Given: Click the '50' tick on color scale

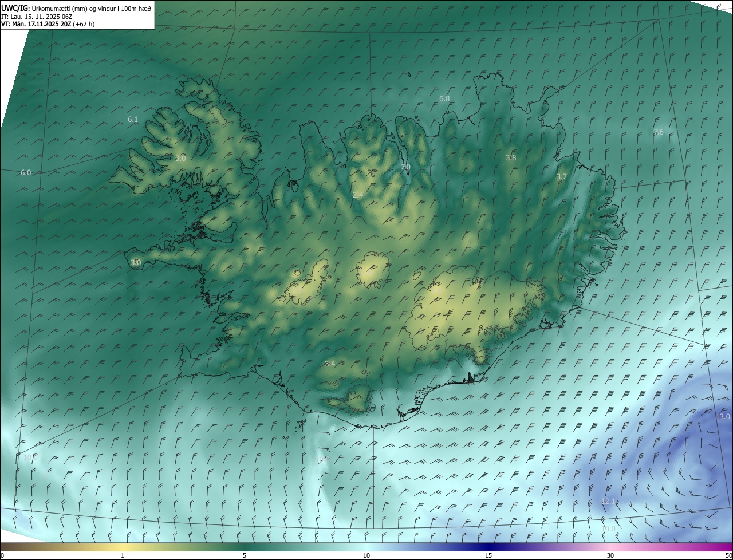Looking at the screenshot, I should coord(728,555).
